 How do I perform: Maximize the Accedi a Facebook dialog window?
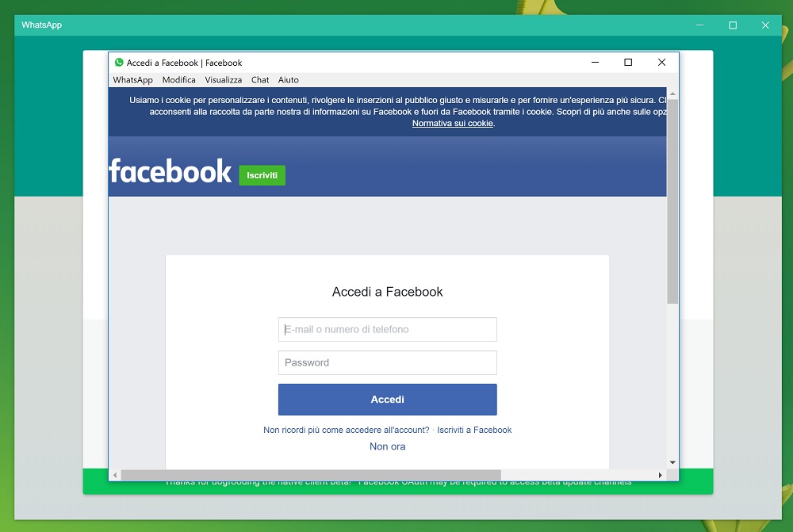click(628, 62)
